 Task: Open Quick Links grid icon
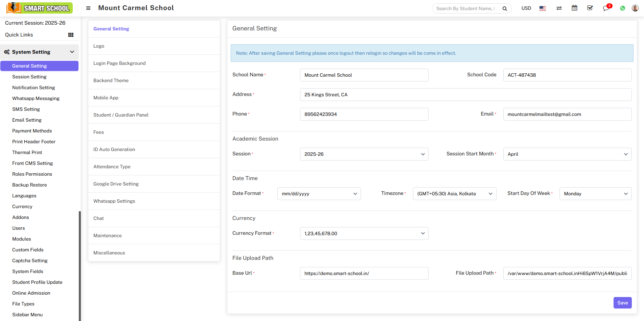[x=71, y=35]
